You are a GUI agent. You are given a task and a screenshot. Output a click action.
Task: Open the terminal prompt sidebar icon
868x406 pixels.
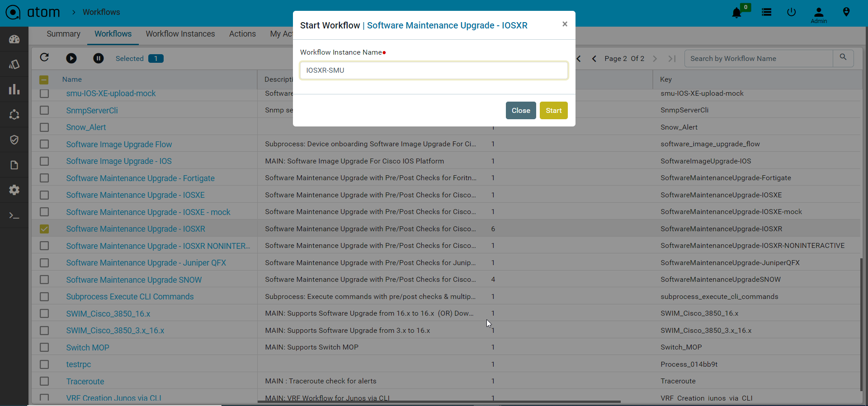point(14,215)
